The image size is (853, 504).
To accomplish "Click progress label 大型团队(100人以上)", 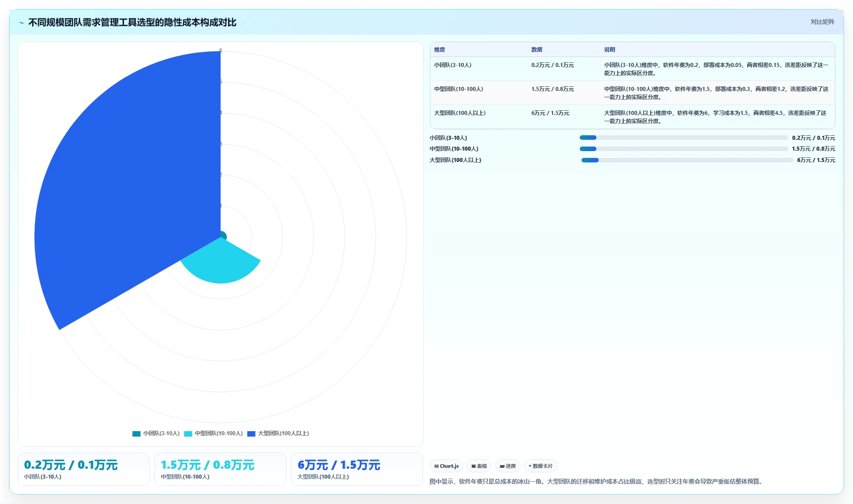I will (x=455, y=160).
